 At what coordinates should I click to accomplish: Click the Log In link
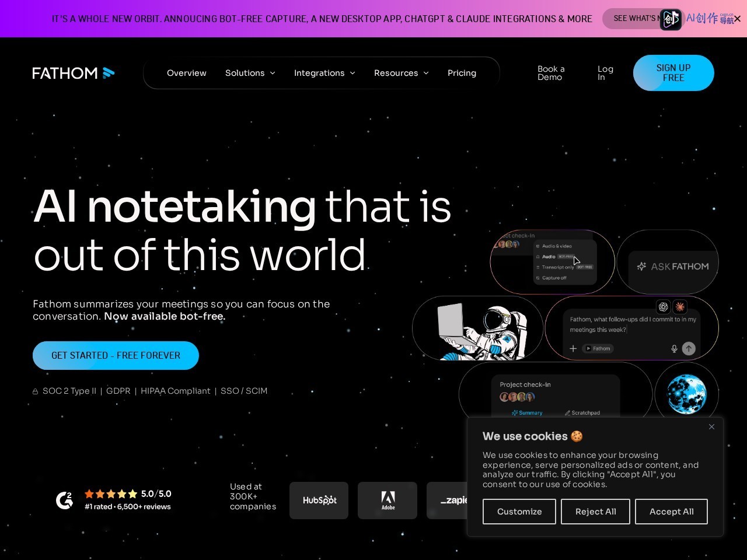click(605, 73)
